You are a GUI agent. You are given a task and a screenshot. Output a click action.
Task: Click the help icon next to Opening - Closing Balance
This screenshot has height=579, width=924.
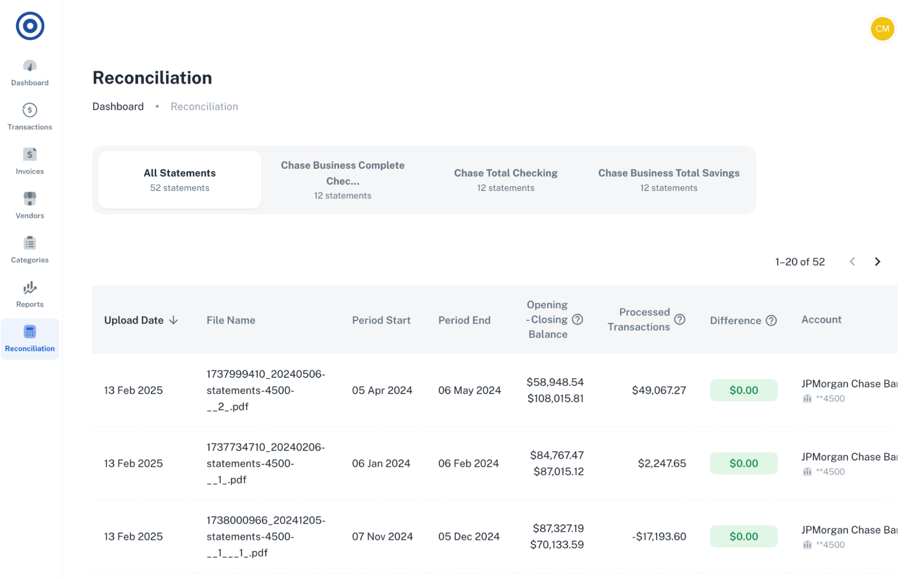pos(577,319)
